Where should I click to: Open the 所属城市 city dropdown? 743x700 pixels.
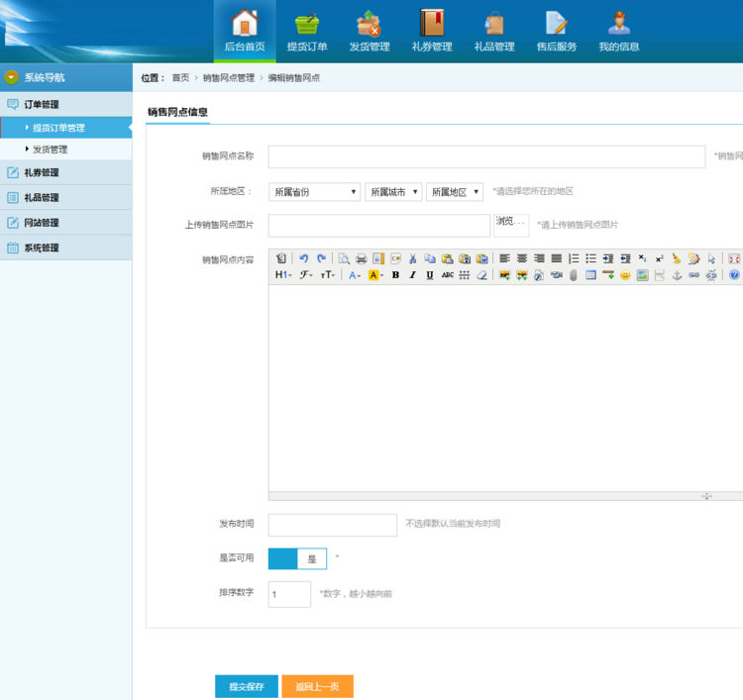[x=393, y=192]
